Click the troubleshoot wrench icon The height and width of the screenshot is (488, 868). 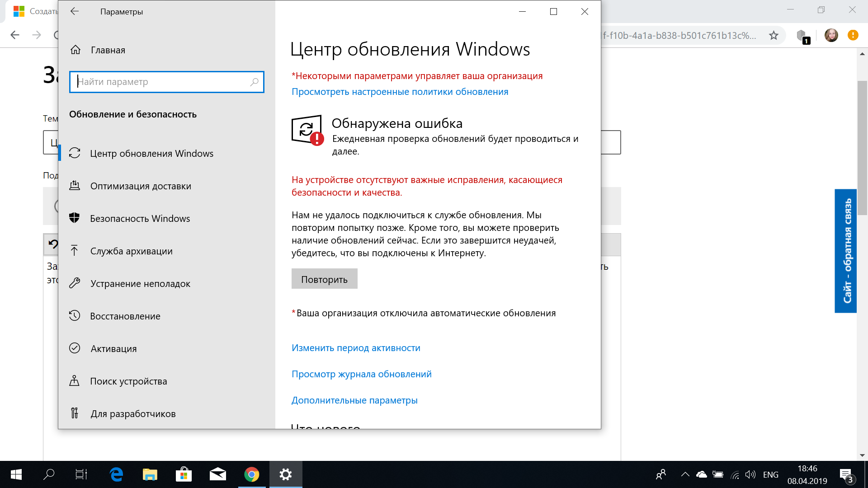pyautogui.click(x=75, y=283)
